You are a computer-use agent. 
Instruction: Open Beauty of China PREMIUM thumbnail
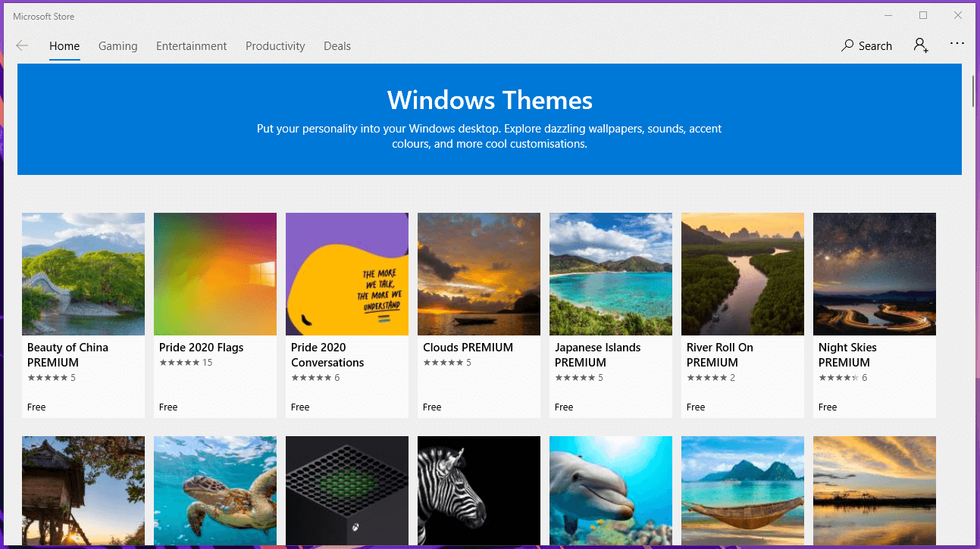coord(83,274)
